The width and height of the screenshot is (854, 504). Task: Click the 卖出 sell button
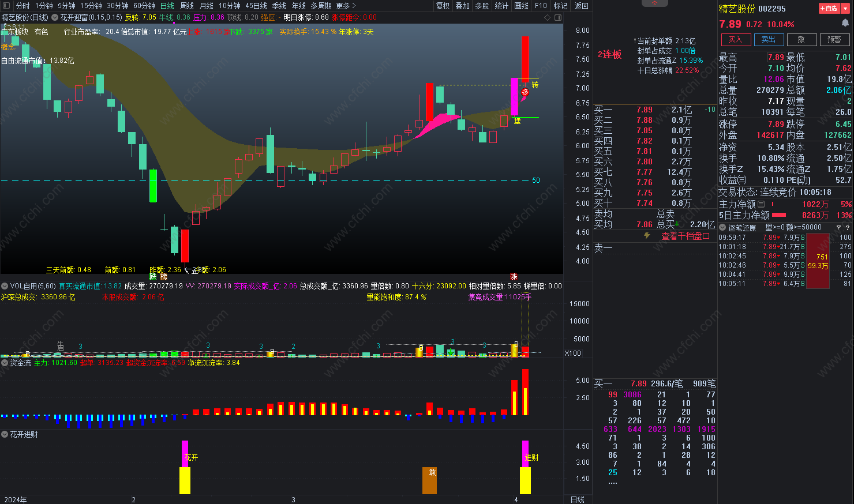pyautogui.click(x=769, y=39)
